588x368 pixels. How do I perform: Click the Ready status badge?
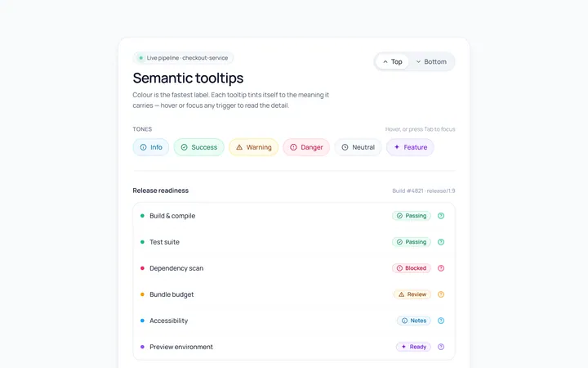tap(413, 347)
